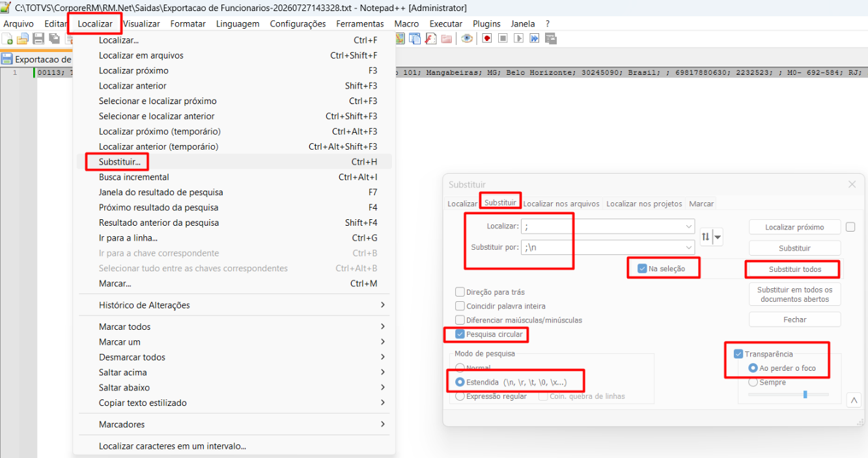Image resolution: width=868 pixels, height=458 pixels.
Task: Select the Ao perder o foco radio
Action: 753,368
